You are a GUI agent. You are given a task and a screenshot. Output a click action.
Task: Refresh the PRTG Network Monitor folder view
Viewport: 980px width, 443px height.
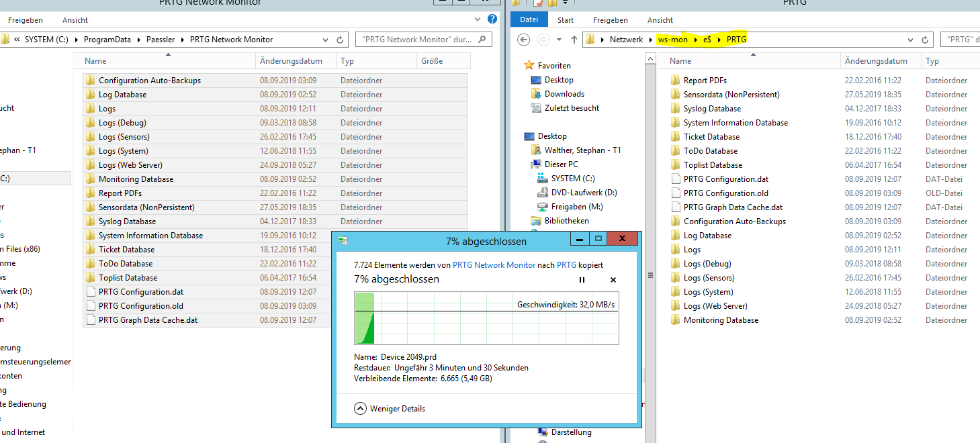click(340, 40)
